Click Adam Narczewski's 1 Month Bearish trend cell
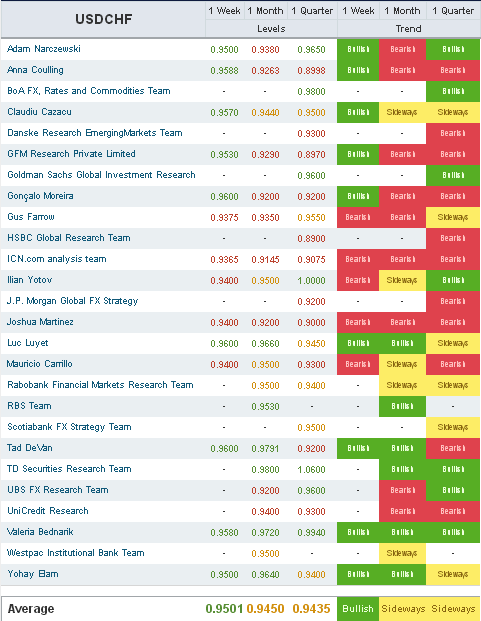This screenshot has width=481, height=621. (402, 49)
